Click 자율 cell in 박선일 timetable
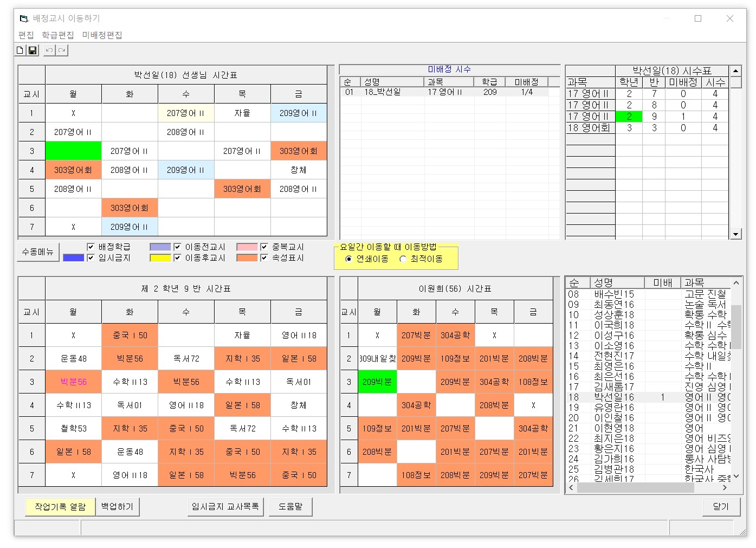The height and width of the screenshot is (548, 756). coord(242,113)
